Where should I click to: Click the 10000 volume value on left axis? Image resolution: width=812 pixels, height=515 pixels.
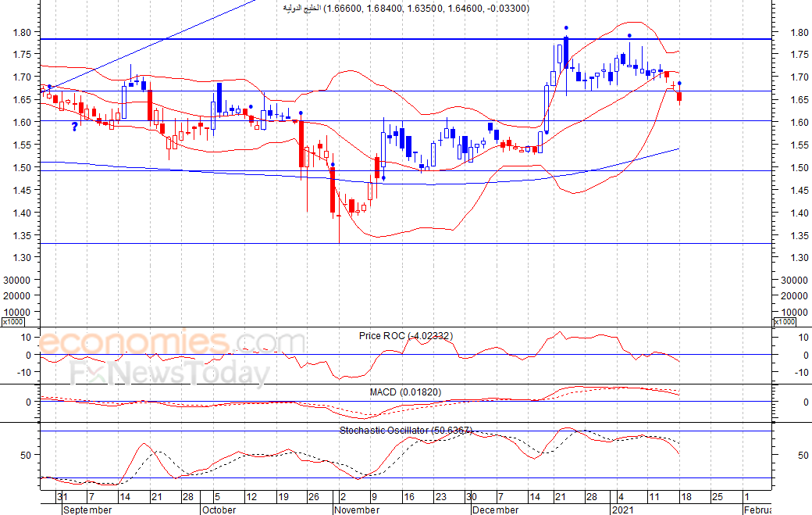[17, 312]
